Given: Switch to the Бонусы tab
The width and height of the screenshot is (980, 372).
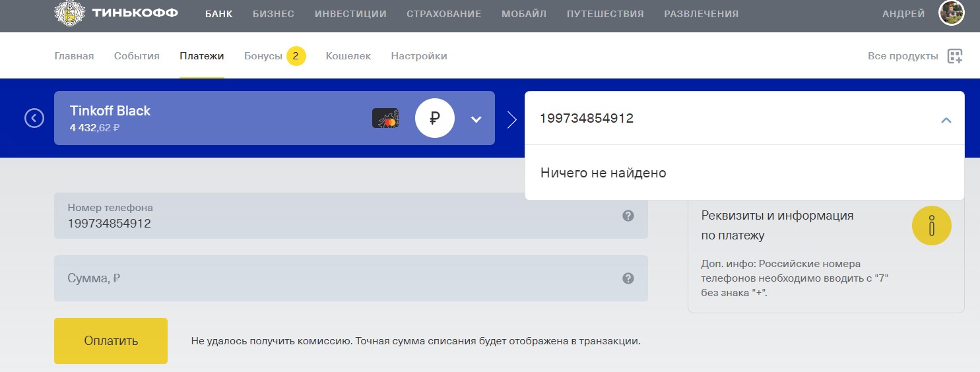Looking at the screenshot, I should [x=263, y=56].
